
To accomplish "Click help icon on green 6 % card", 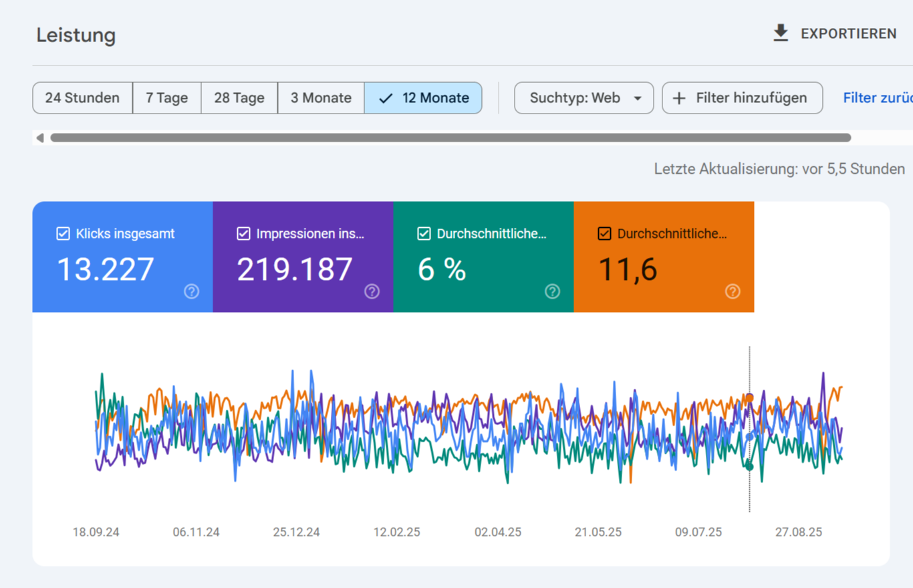I will click(x=553, y=291).
